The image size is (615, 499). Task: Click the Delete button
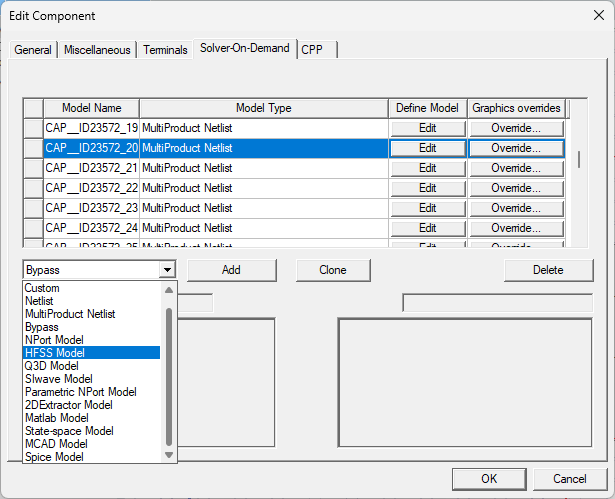[x=548, y=270]
